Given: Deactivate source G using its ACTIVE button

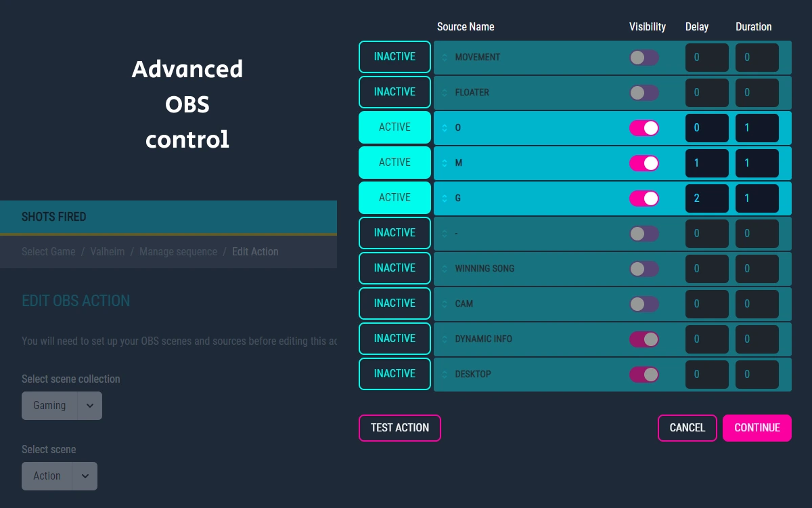Looking at the screenshot, I should point(394,198).
